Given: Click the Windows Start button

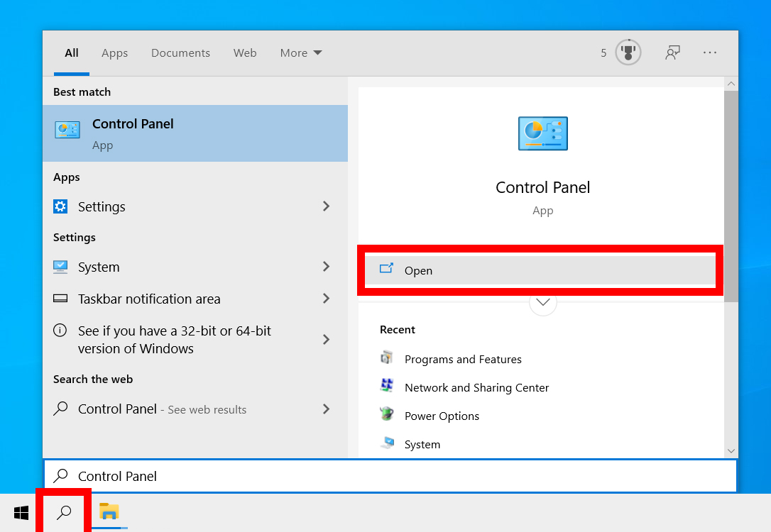Looking at the screenshot, I should 21,513.
